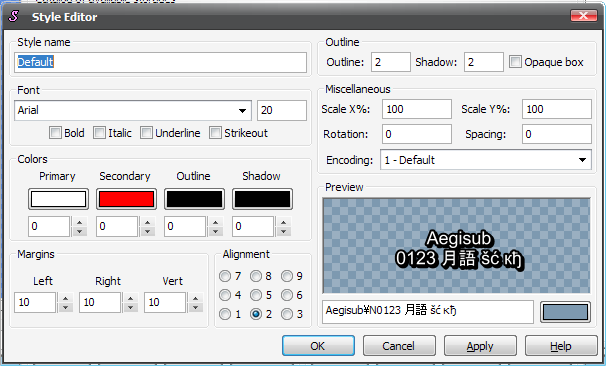Pick the red Secondary color swatch
Viewport: 606px width, 366px height.
[x=126, y=199]
